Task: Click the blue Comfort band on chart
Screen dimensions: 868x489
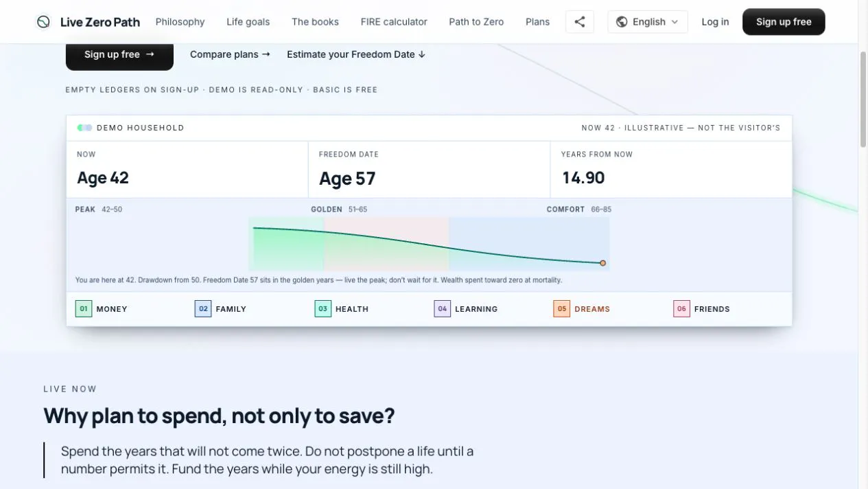Action: click(x=529, y=244)
